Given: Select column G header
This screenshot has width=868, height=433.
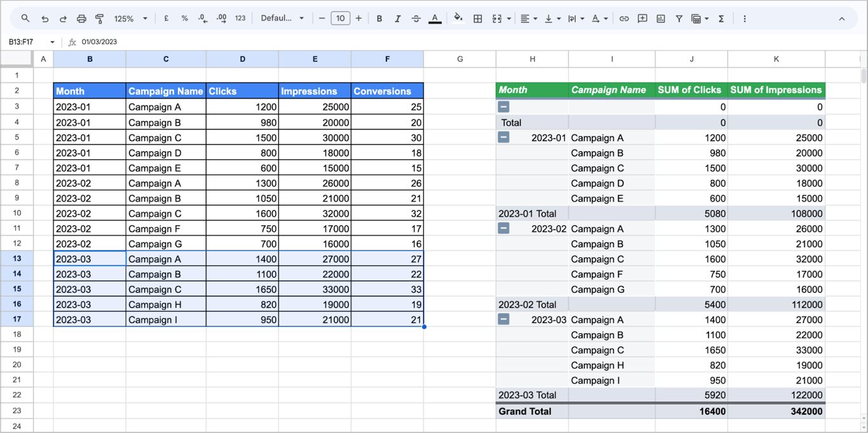Looking at the screenshot, I should pyautogui.click(x=460, y=59).
